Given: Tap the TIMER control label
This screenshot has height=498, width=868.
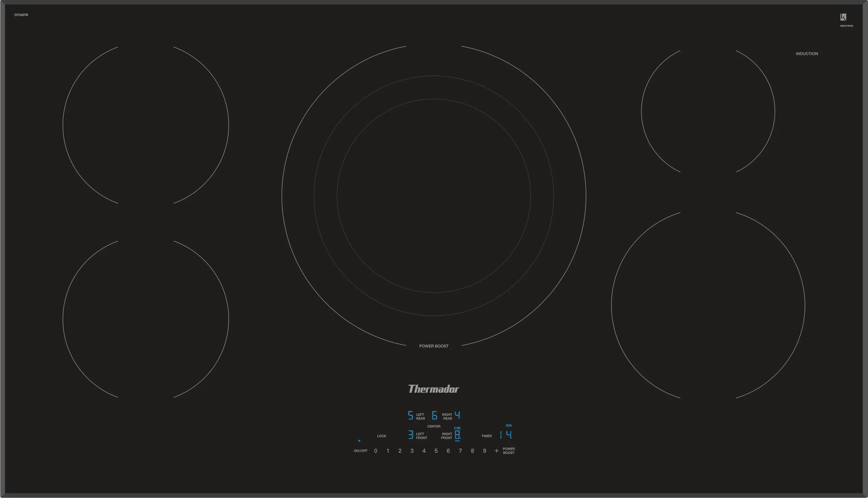Looking at the screenshot, I should click(x=486, y=436).
